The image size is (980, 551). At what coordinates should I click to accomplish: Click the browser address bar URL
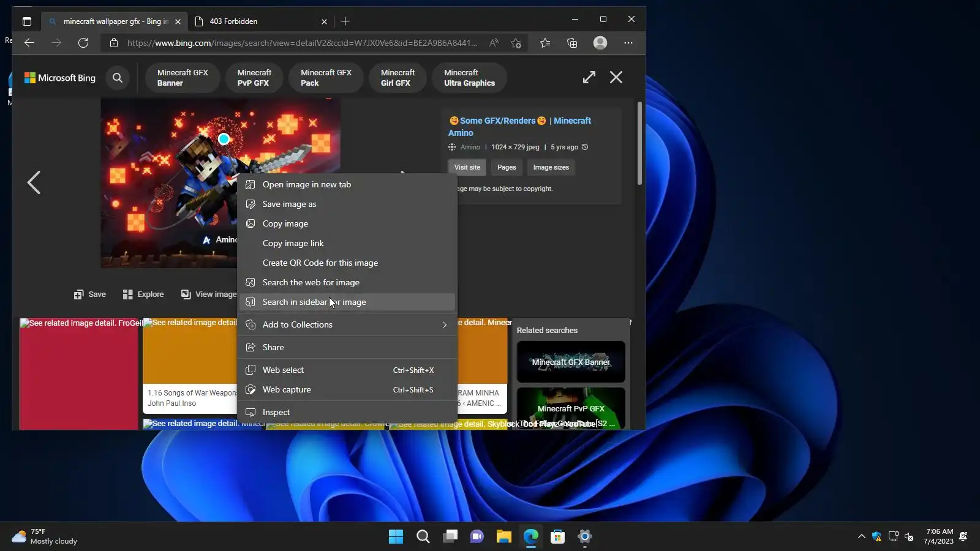[x=302, y=43]
